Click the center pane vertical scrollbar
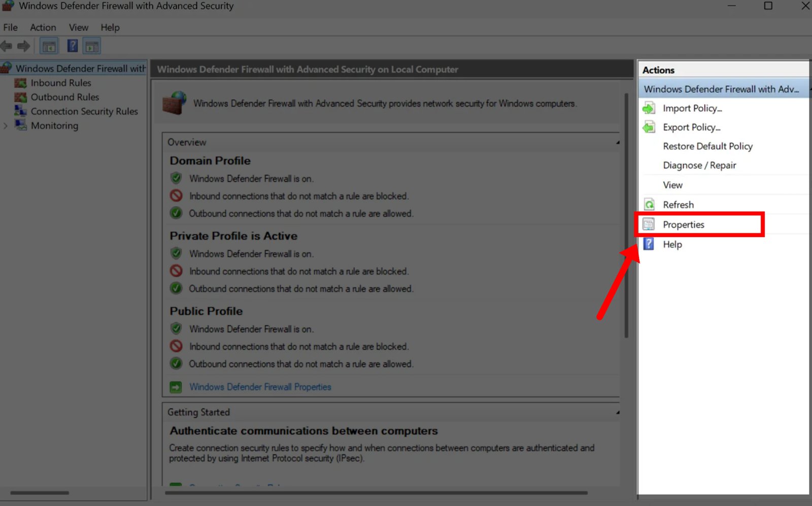Image resolution: width=812 pixels, height=506 pixels. click(626, 215)
